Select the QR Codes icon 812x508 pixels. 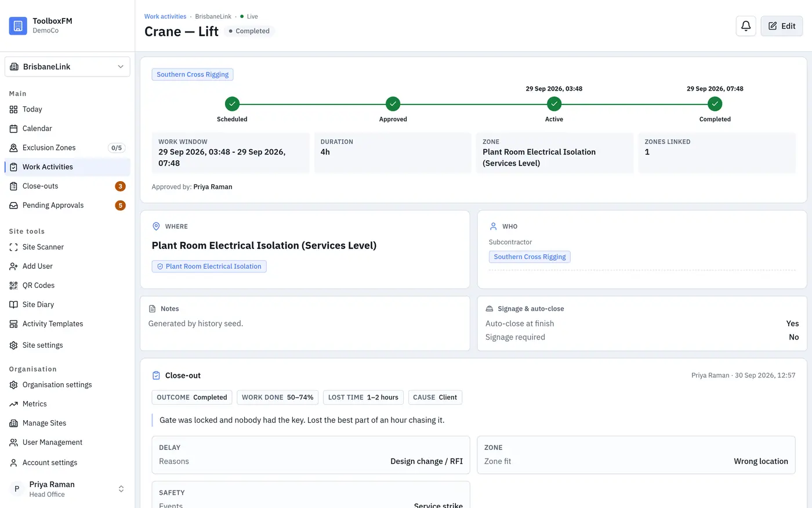tap(13, 285)
